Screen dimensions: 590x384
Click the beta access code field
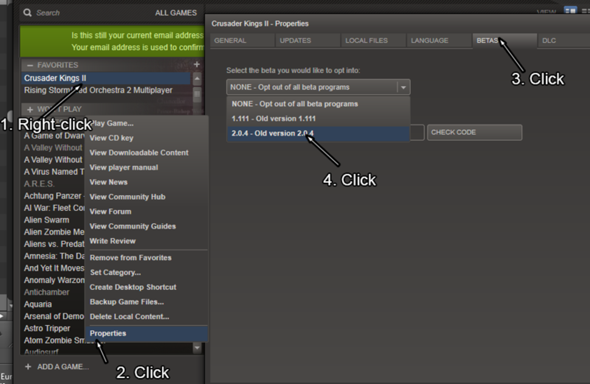click(417, 132)
